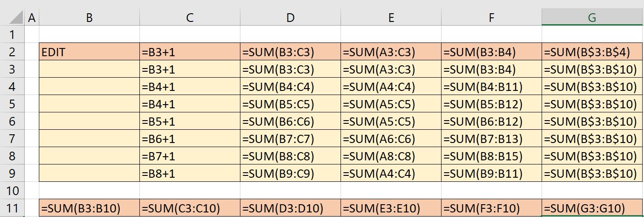Select cell G2 with =SUM(B$3:B$4)
The height and width of the screenshot is (217, 644).
tap(592, 52)
